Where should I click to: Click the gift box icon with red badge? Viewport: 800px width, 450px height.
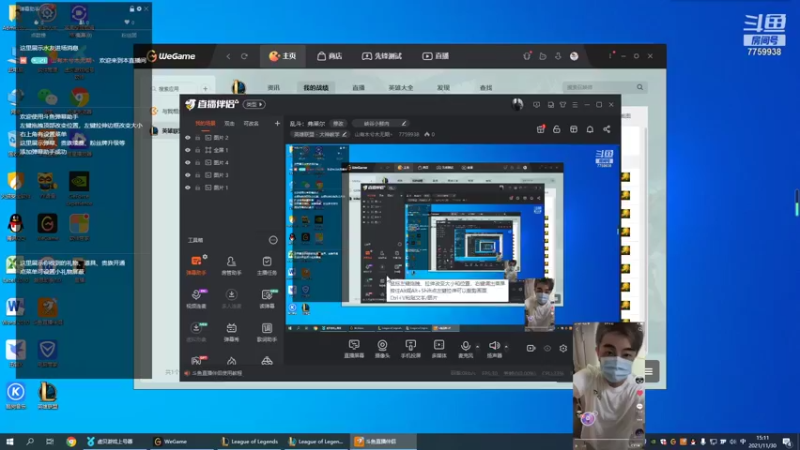coord(541,130)
